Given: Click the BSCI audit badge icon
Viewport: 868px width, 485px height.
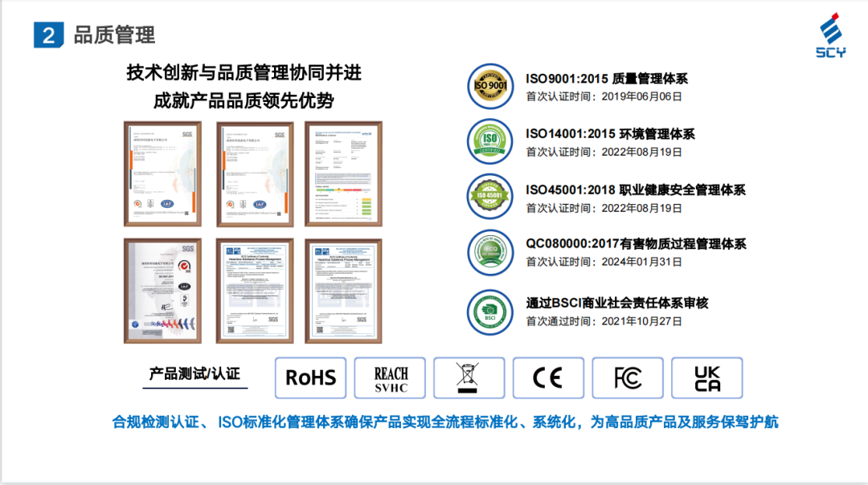Looking at the screenshot, I should coord(489,310).
